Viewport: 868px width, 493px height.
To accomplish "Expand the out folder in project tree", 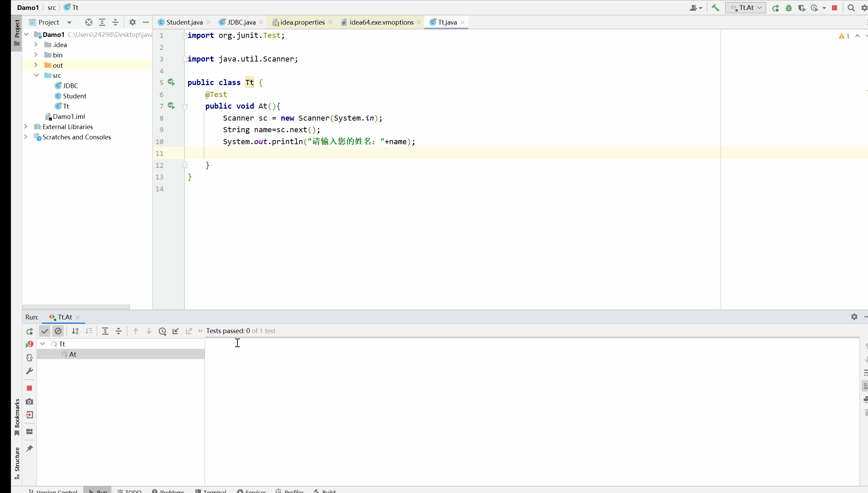I will pyautogui.click(x=36, y=65).
